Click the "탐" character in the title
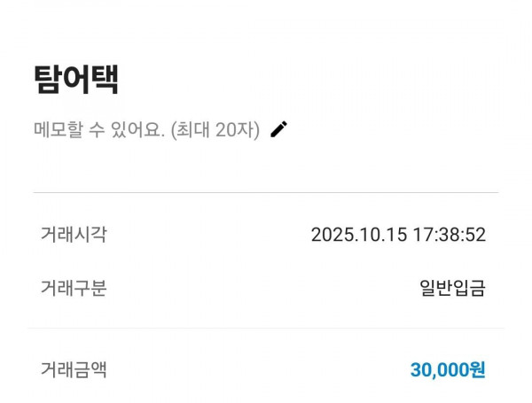The width and height of the screenshot is (532, 403). click(48, 79)
